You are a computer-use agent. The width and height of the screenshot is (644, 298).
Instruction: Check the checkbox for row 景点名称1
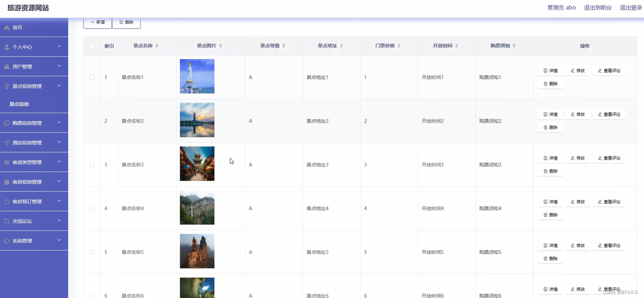coord(92,77)
